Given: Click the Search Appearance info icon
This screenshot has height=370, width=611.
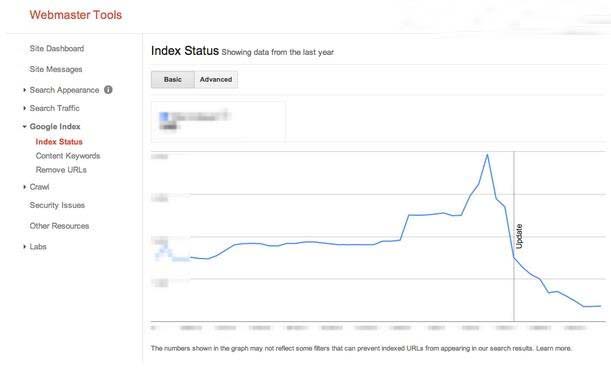Looking at the screenshot, I should (108, 90).
